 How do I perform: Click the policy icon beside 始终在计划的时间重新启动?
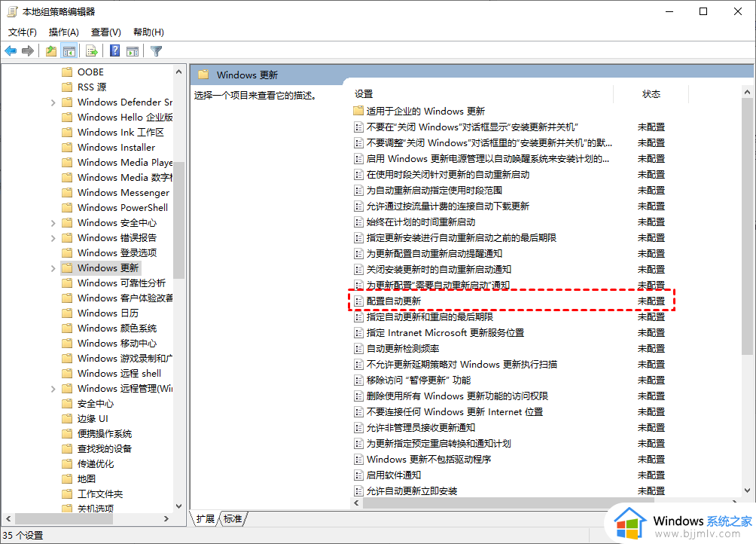tap(358, 222)
